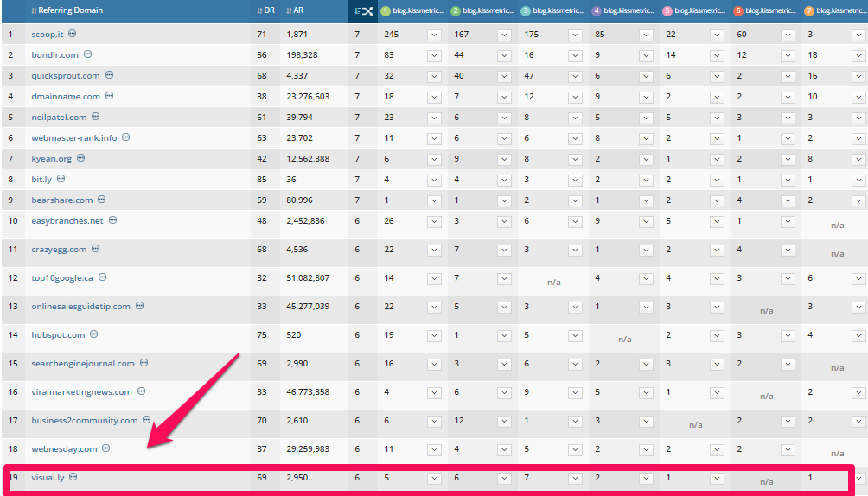Click the intersect icon column header
Viewport: 868px width, 496px height.
click(363, 11)
